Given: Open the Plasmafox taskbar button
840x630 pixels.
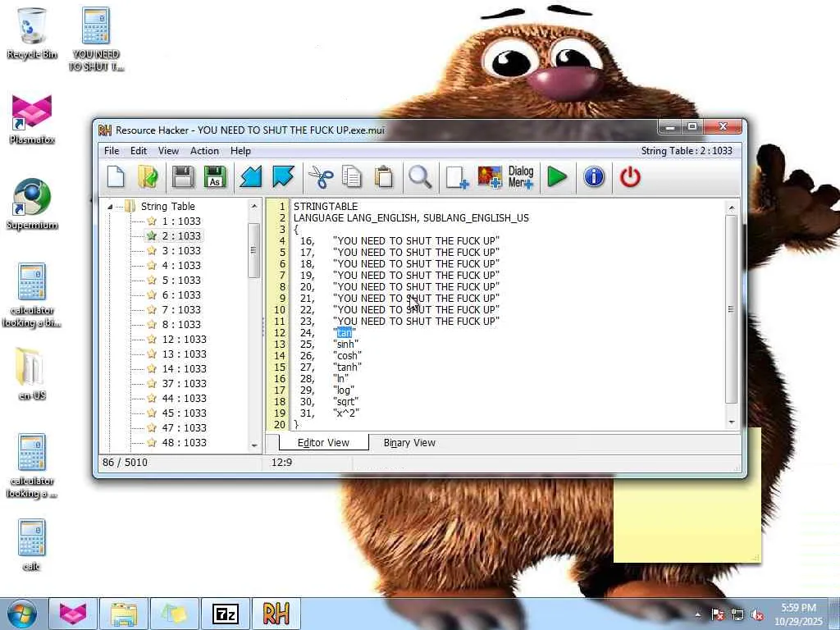Looking at the screenshot, I should click(72, 614).
